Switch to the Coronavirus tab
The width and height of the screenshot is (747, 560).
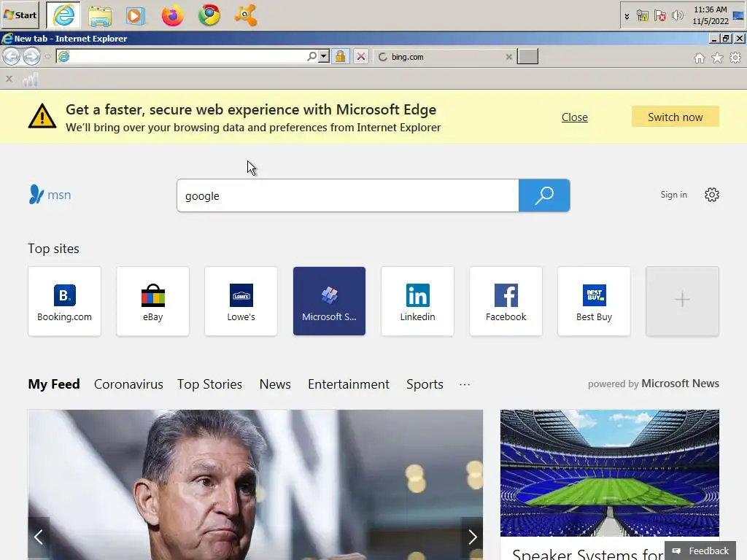click(x=128, y=384)
